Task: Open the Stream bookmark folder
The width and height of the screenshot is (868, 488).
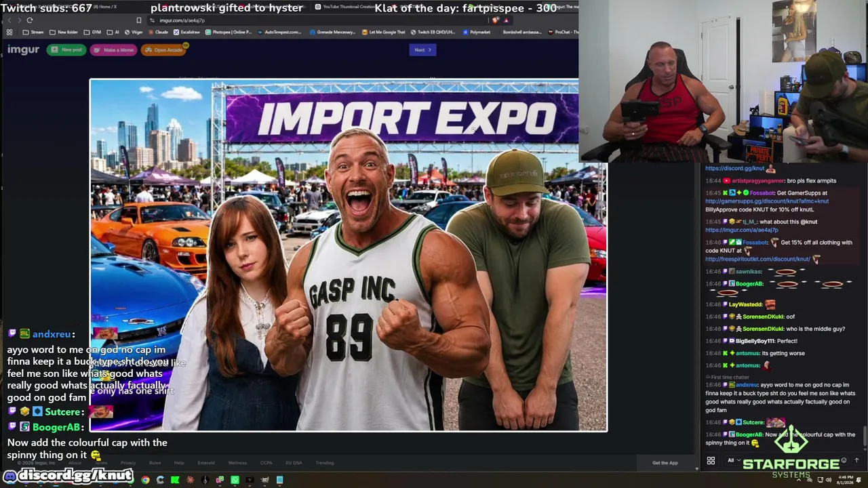Action: 33,32
